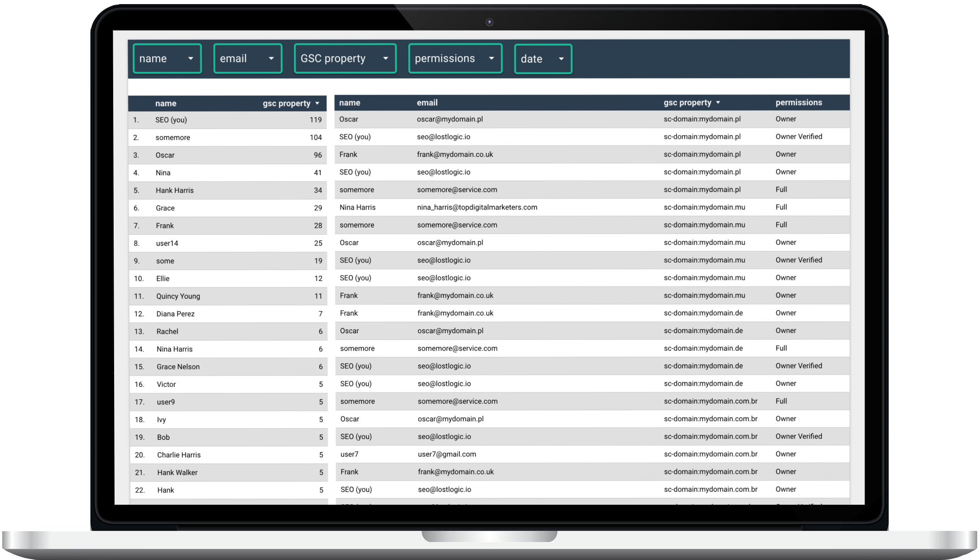Screen dimensions: 980x560
Task: Open the name filter dropdown
Action: tap(167, 58)
